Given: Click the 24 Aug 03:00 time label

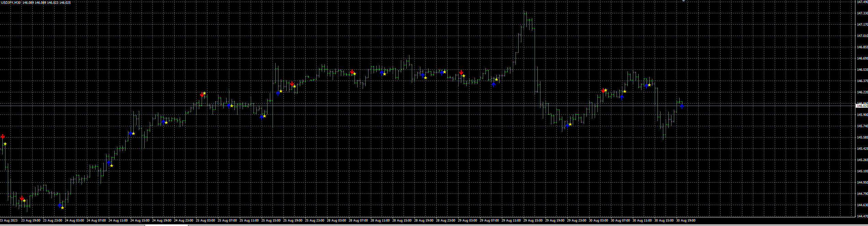Looking at the screenshot, I should [74, 221].
